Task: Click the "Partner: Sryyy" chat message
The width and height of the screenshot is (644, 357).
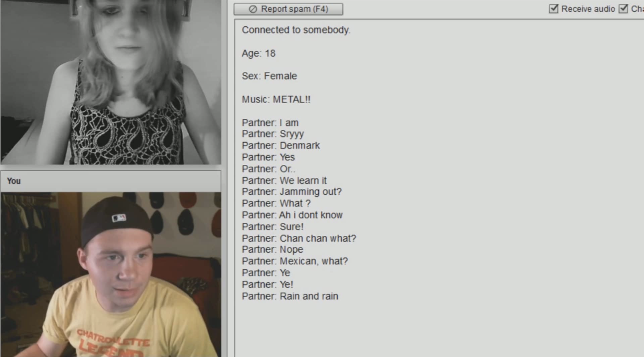Action: [x=273, y=134]
